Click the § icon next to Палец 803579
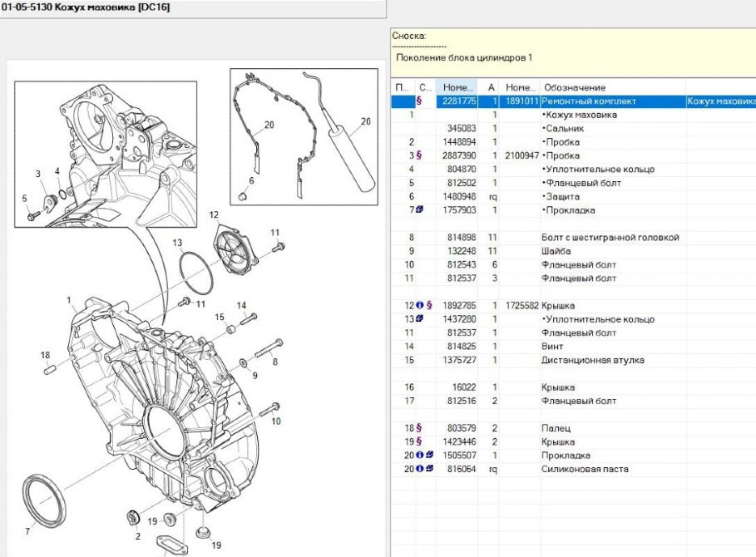This screenshot has height=557, width=756. tap(419, 428)
